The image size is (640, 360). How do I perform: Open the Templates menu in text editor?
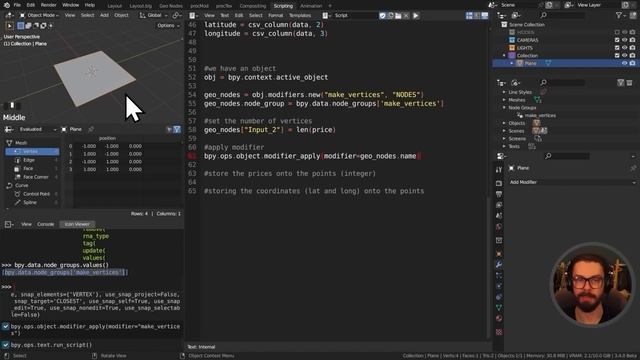click(300, 16)
